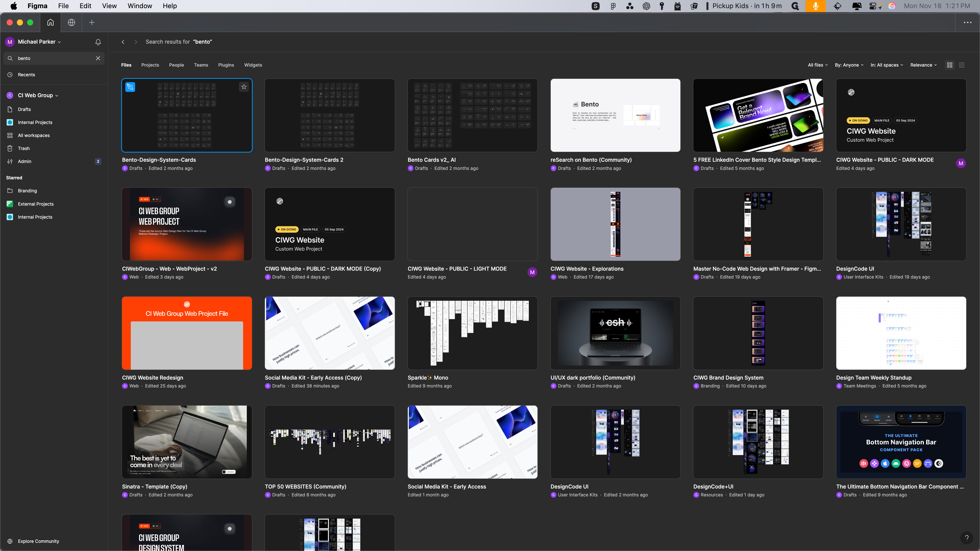The width and height of the screenshot is (980, 551).
Task: Click the ChatGPT icon in menu bar
Action: pos(646,6)
